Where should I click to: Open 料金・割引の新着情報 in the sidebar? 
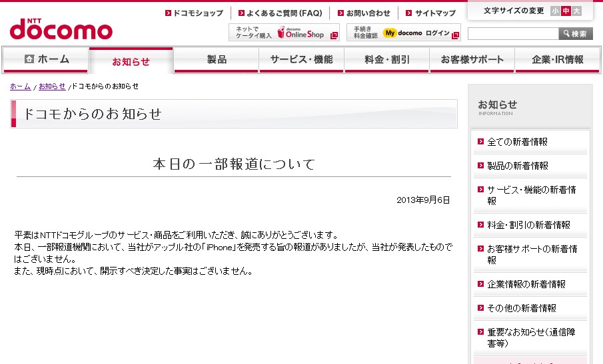coord(529,225)
